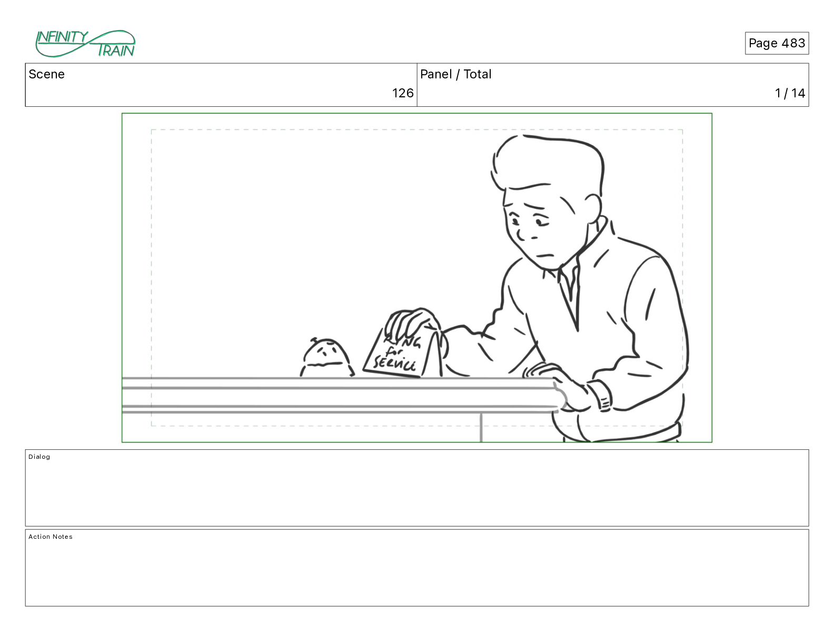The image size is (834, 644).
Task: Click the Scene heading text
Action: coord(46,74)
